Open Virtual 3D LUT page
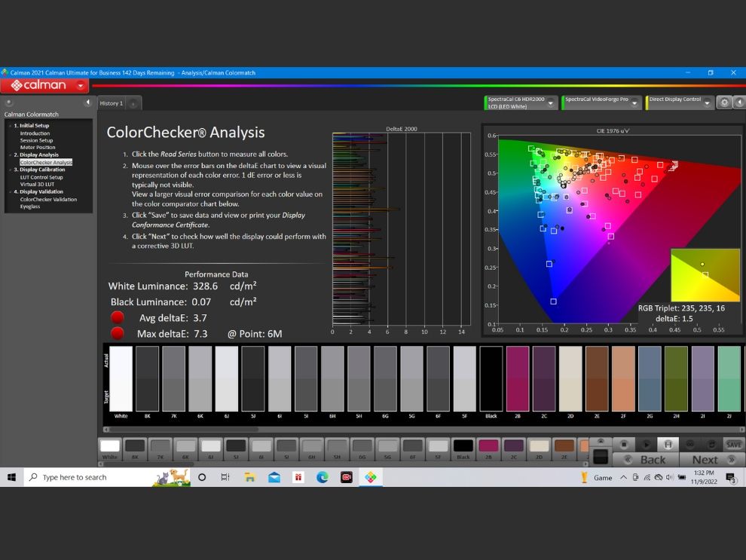Screen dimensions: 746x560 click(x=37, y=184)
